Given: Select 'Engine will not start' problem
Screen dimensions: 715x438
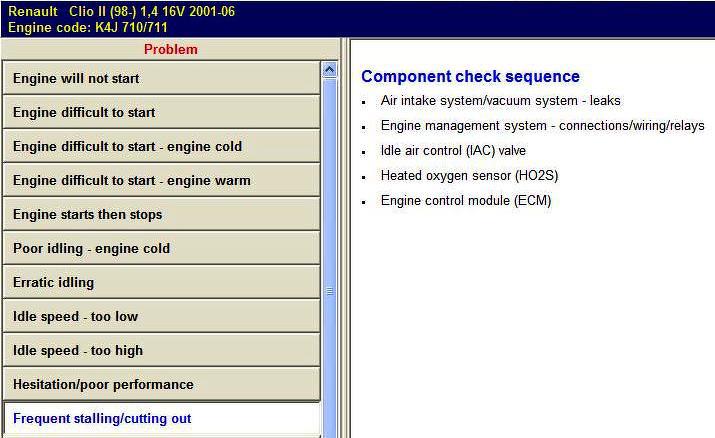Looking at the screenshot, I should pos(161,78).
